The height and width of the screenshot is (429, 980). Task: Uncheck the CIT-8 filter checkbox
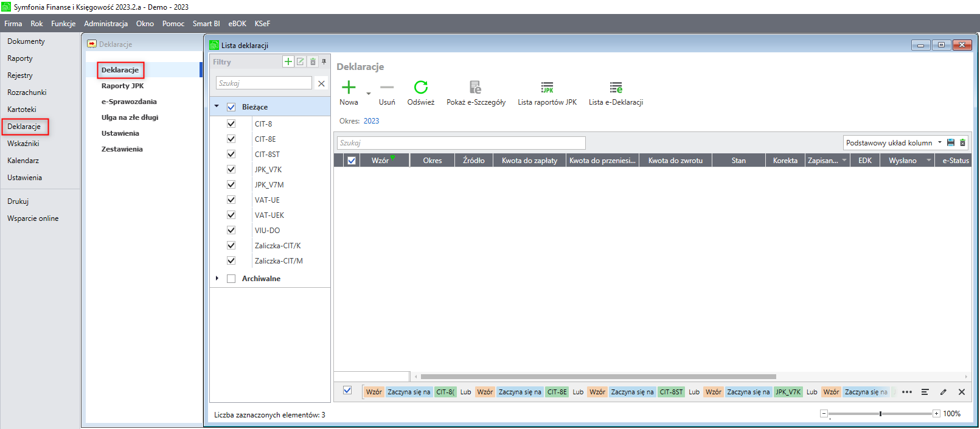(231, 124)
